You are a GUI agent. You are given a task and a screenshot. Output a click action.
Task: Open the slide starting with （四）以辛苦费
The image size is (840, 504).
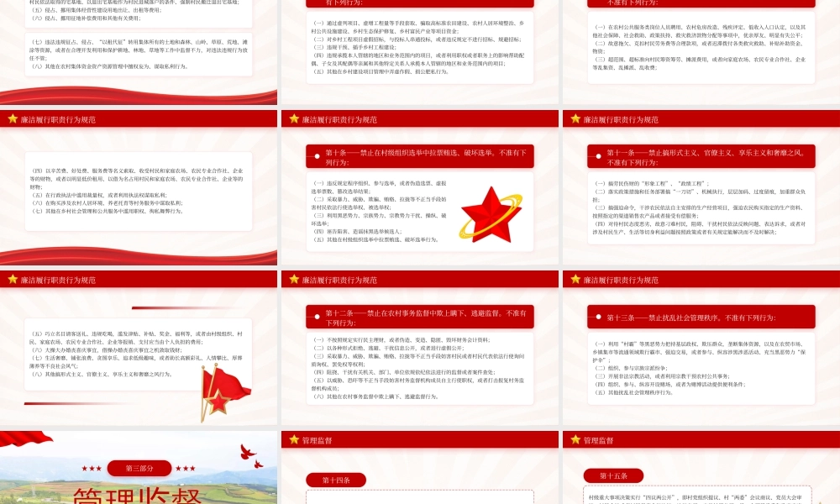[x=139, y=187]
